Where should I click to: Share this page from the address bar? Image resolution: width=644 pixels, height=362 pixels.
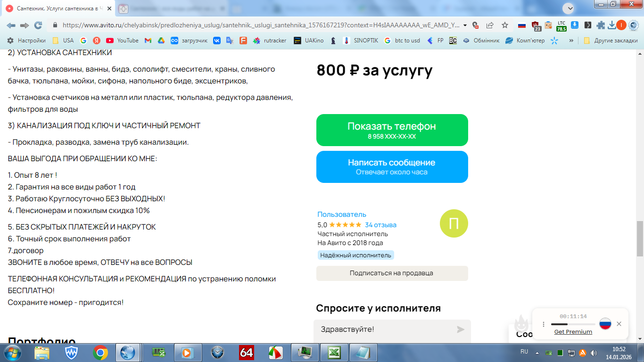pos(490,25)
